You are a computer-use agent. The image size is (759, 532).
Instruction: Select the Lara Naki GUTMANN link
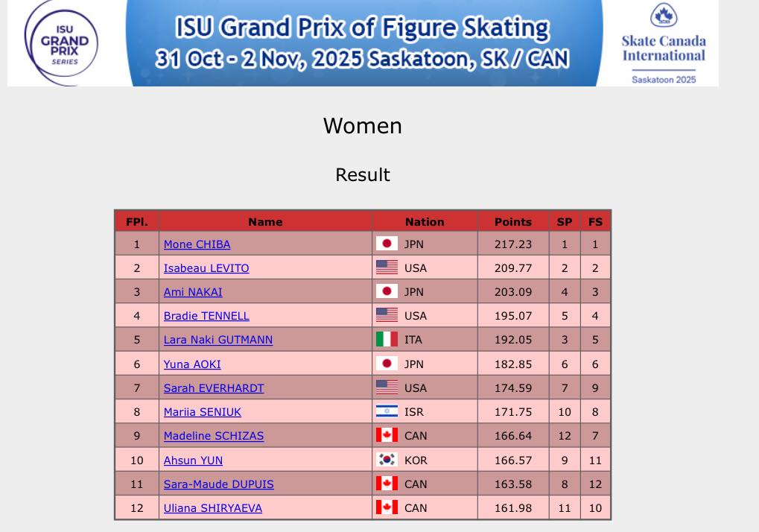click(218, 340)
